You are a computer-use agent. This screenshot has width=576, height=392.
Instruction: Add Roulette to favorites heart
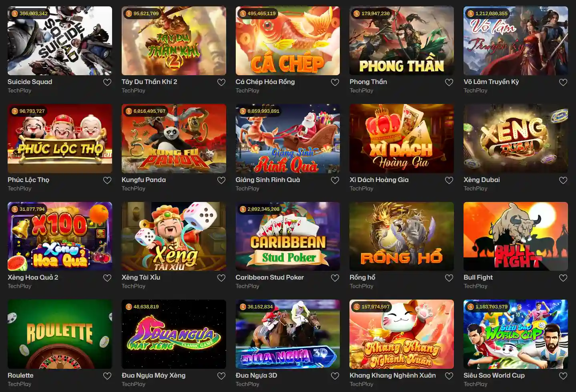[x=107, y=376]
